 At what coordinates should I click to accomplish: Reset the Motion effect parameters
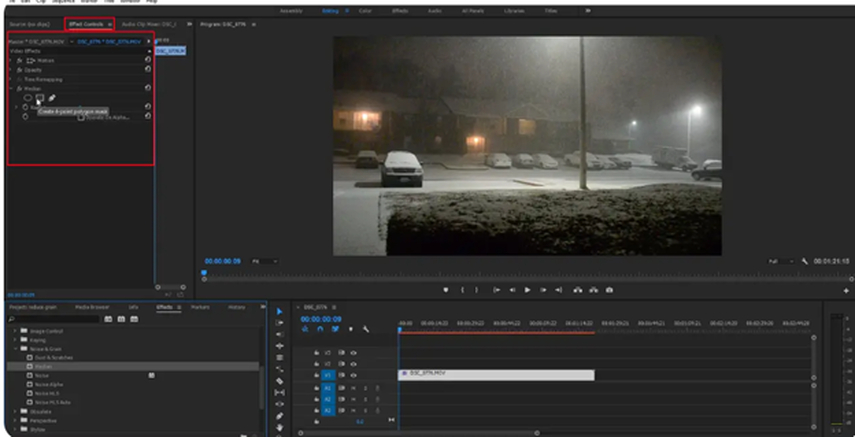147,60
